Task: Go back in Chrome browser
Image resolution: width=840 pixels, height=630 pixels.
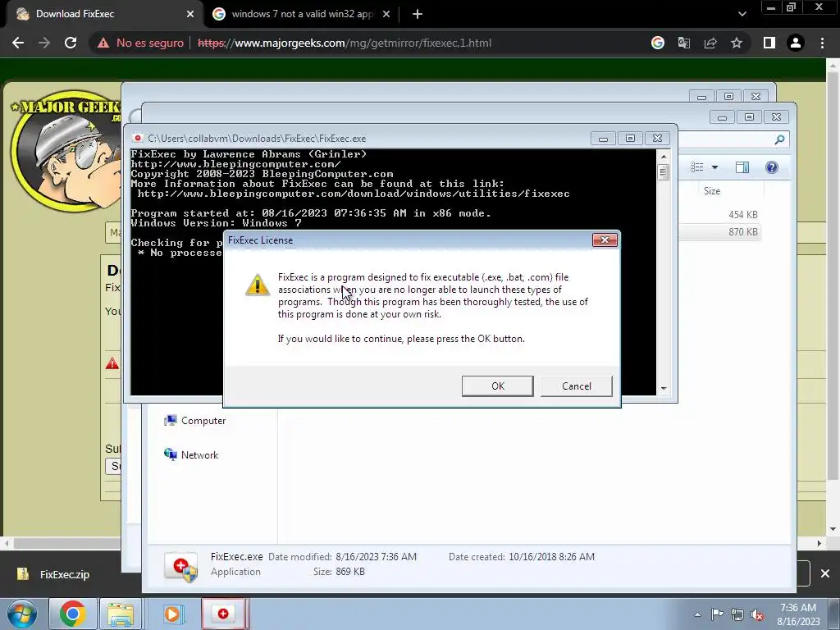Action: [x=18, y=43]
